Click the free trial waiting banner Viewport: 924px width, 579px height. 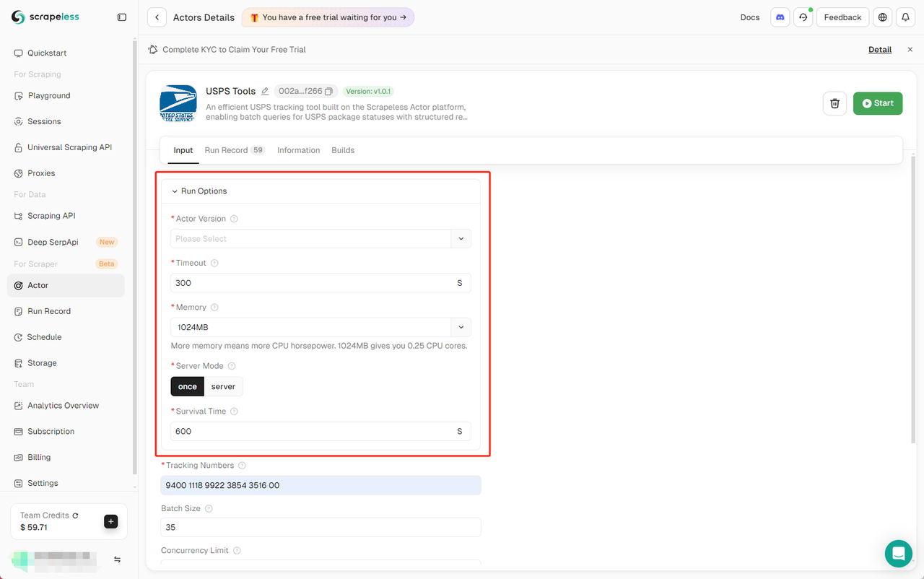[x=328, y=17]
